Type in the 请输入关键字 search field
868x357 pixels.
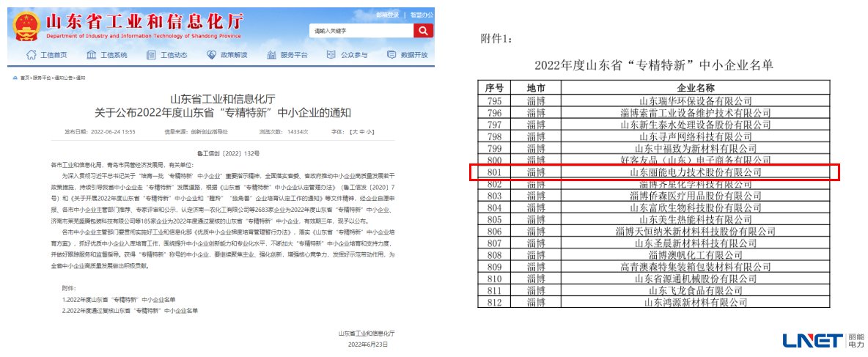pyautogui.click(x=360, y=31)
